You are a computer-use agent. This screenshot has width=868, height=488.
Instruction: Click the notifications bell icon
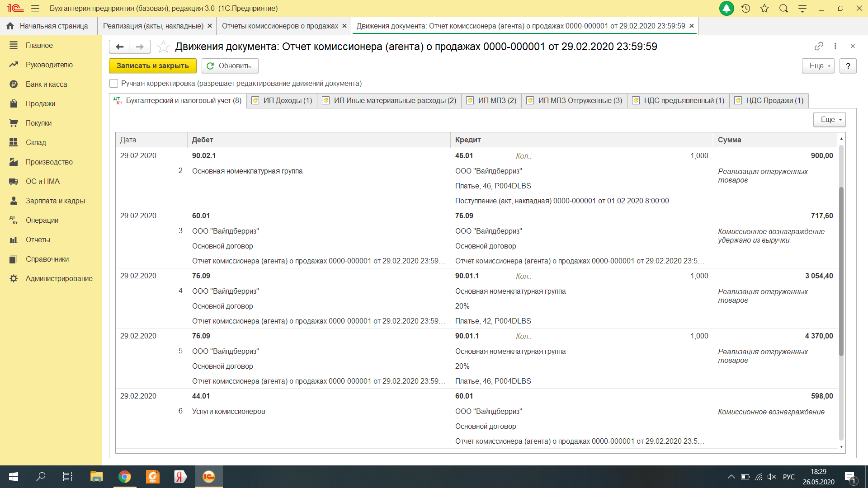(726, 8)
